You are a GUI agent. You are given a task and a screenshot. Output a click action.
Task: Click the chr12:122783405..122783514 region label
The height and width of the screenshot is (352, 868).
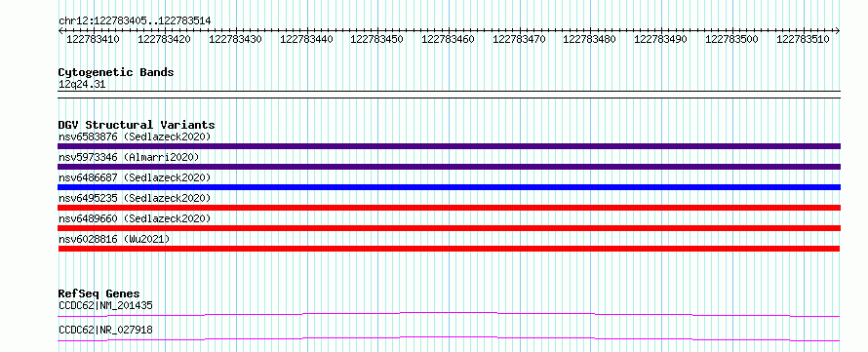[135, 21]
